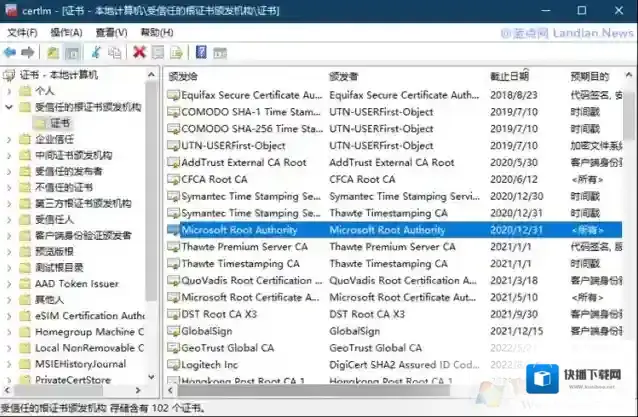Image resolution: width=638 pixels, height=417 pixels.
Task: Toggle the show/hide console tree icon
Action: [73, 51]
